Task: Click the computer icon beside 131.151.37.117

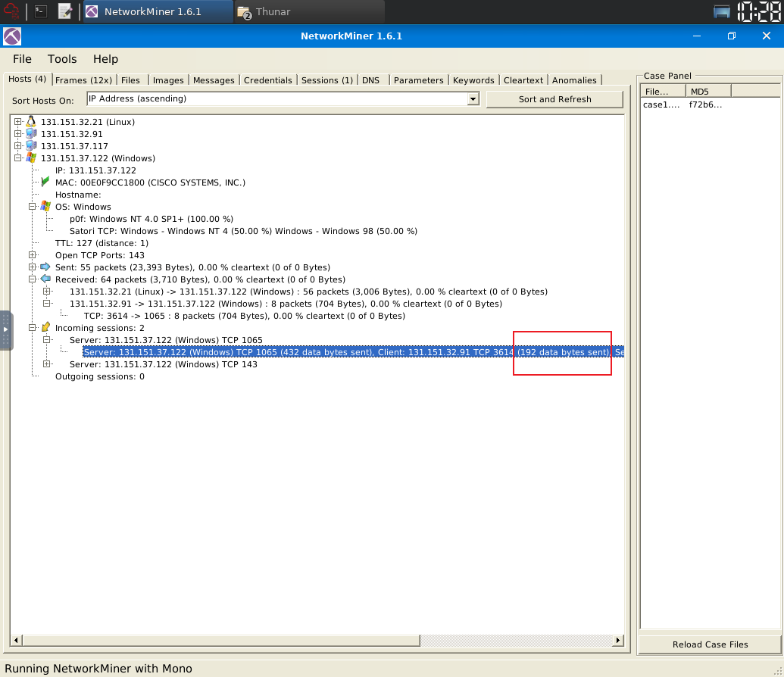Action: coord(31,145)
